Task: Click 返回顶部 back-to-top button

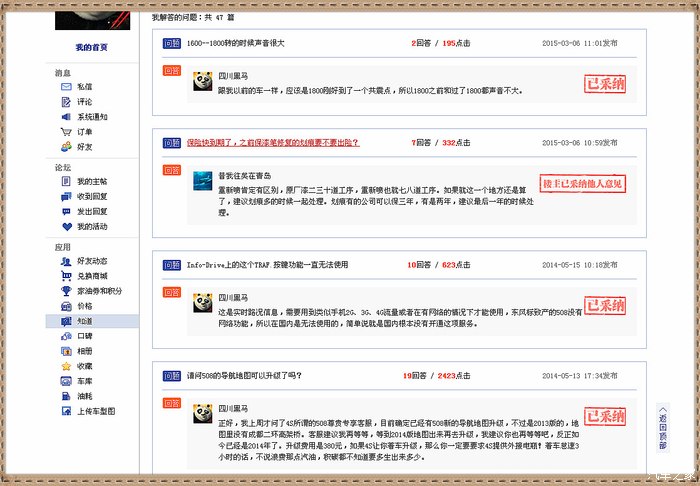Action: coord(662,427)
